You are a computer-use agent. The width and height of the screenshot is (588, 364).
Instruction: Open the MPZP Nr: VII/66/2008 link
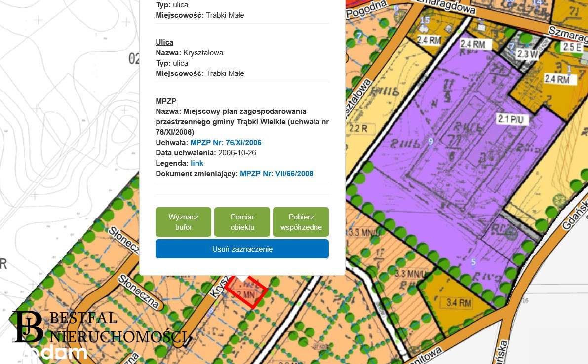coord(276,174)
